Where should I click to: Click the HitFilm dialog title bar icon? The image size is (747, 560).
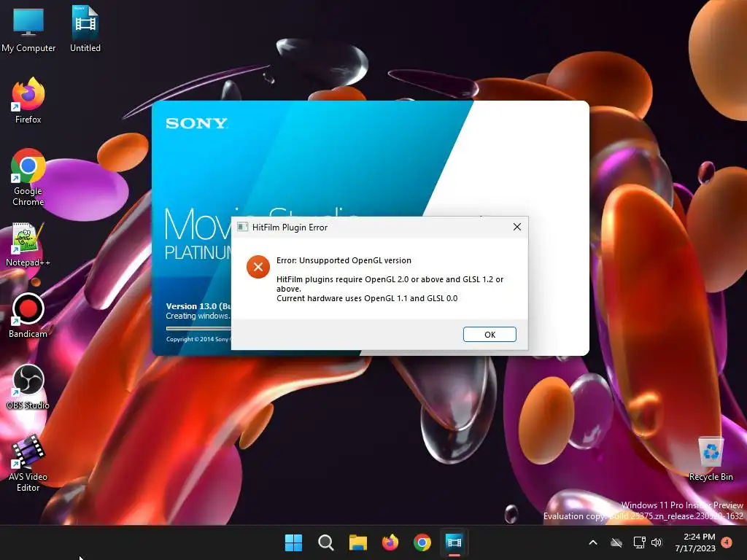click(242, 227)
